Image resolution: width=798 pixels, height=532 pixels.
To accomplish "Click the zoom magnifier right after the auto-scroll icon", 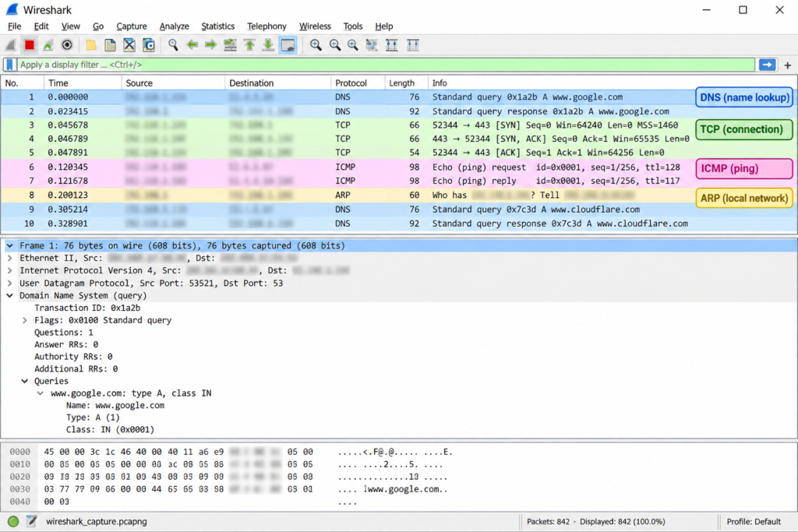I will coord(316,45).
